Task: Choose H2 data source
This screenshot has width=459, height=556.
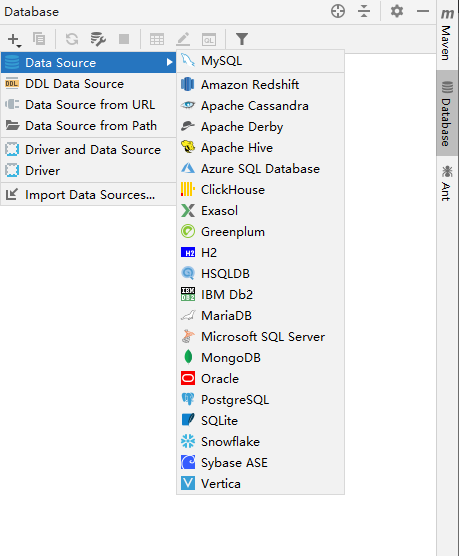Action: pyautogui.click(x=260, y=252)
